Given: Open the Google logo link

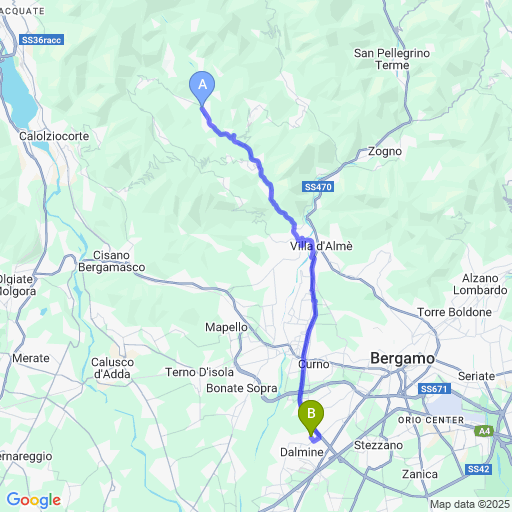Looking at the screenshot, I should point(34,500).
